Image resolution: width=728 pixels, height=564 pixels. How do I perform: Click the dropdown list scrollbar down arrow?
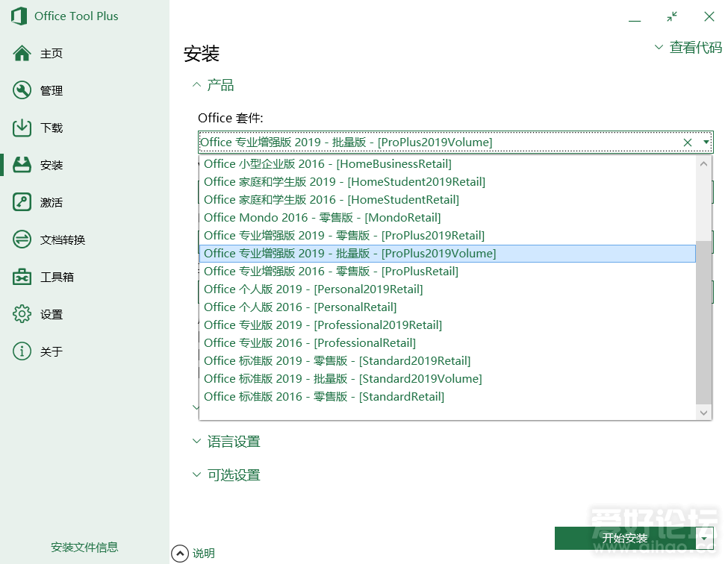[704, 412]
